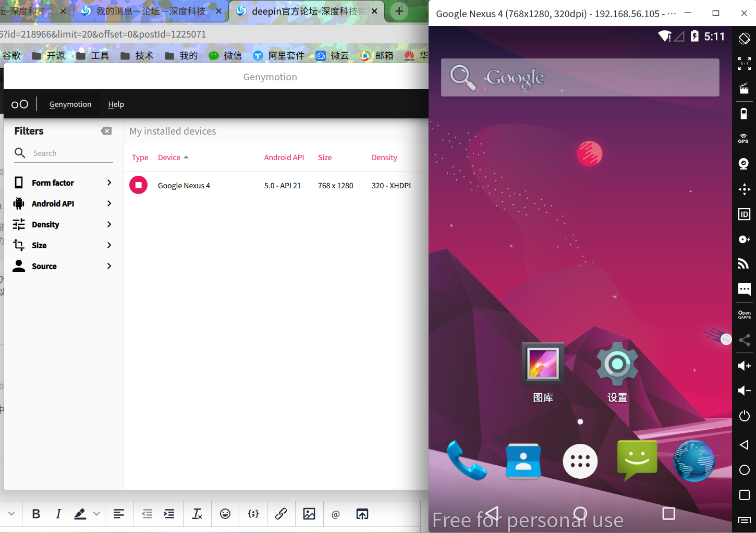Tap the Android on-screen home button

[x=580, y=514]
